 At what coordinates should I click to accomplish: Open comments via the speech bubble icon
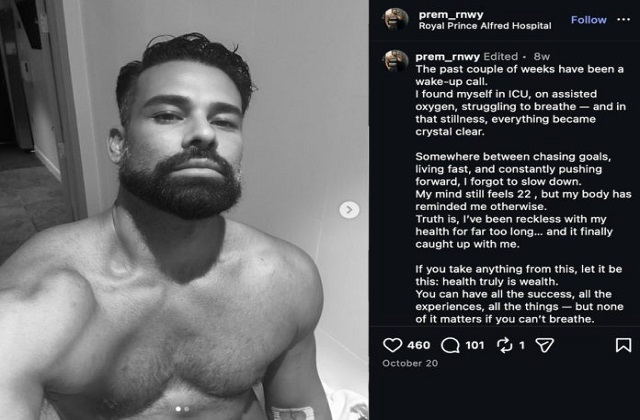[451, 345]
